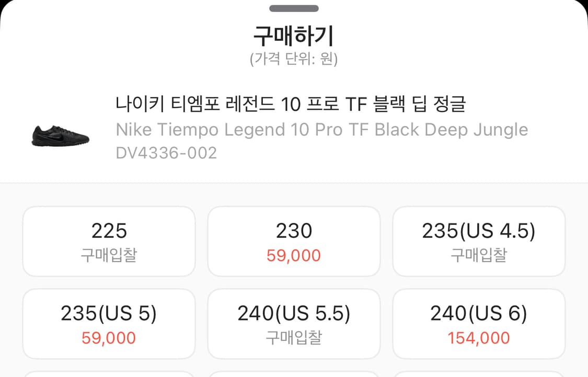The image size is (588, 377).
Task: Click 59,000 price under size 230
Action: 294,255
